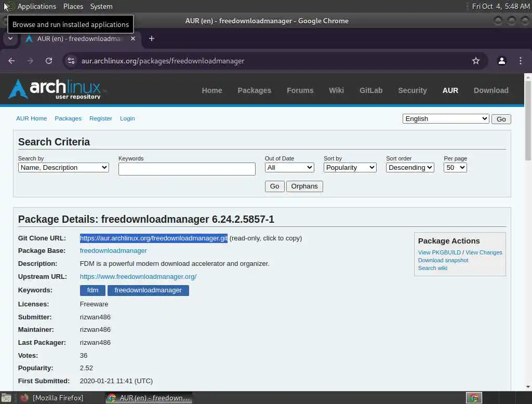Open the Forums navigation item

[x=300, y=90]
